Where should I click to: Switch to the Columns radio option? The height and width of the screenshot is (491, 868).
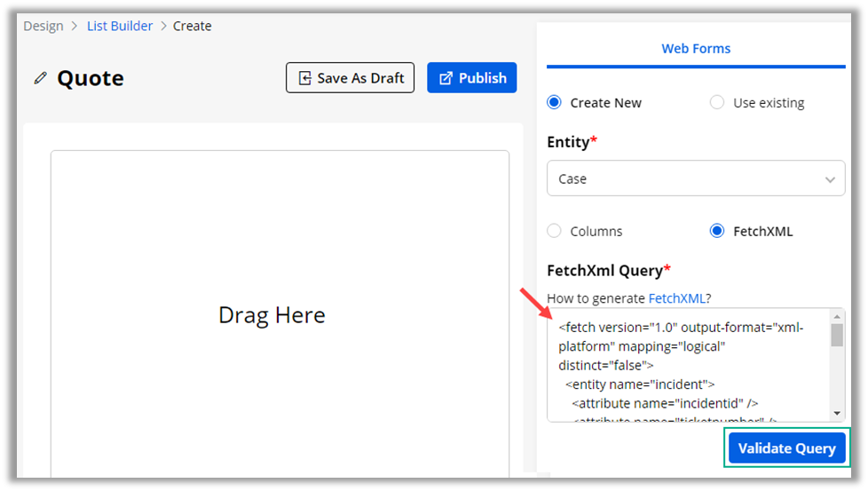pyautogui.click(x=555, y=232)
